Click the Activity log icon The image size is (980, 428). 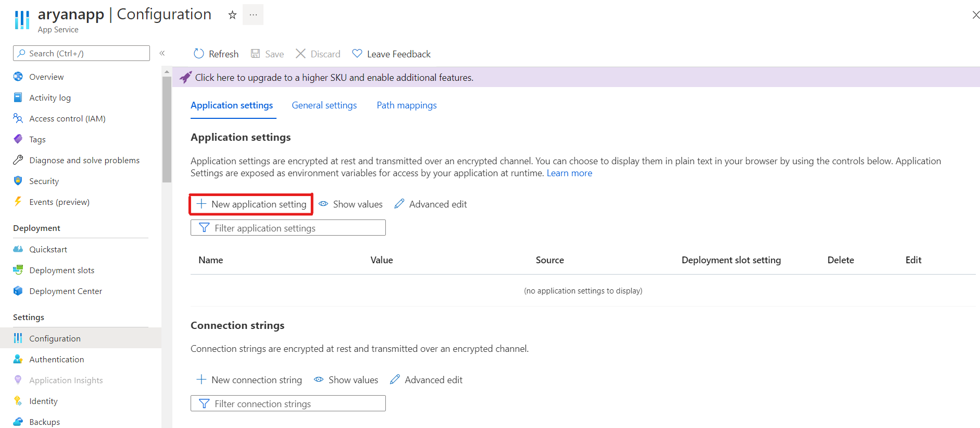click(x=18, y=97)
